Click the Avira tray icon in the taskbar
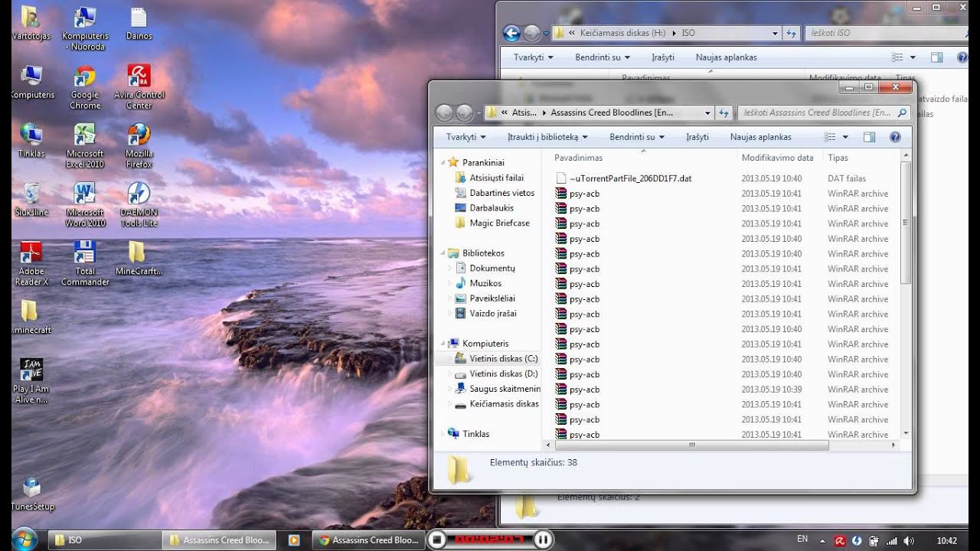The width and height of the screenshot is (980, 551). point(839,540)
